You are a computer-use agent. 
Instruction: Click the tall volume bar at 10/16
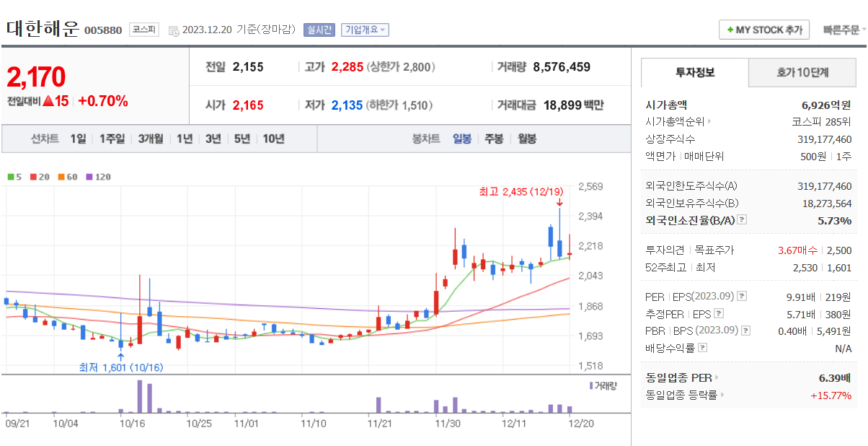(x=140, y=396)
